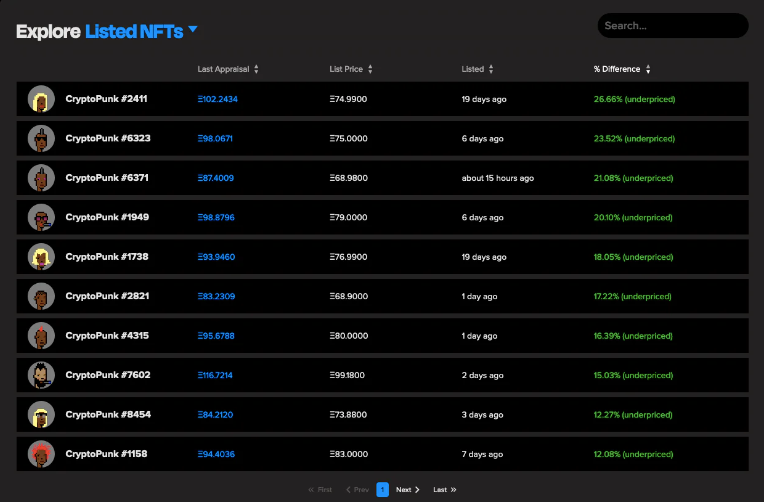Click list price Ξ74.9900
The width and height of the screenshot is (764, 502).
click(x=348, y=99)
